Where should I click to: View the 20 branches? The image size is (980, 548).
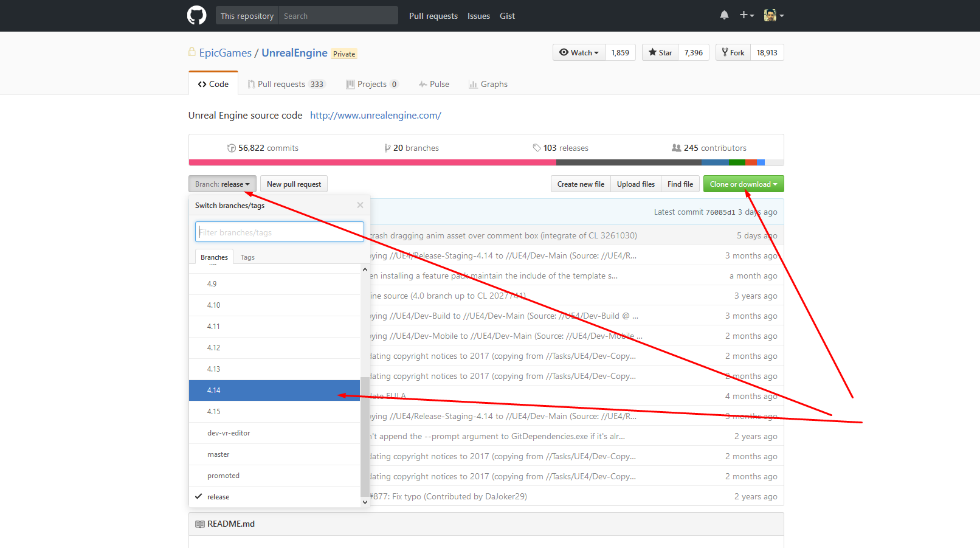point(412,148)
